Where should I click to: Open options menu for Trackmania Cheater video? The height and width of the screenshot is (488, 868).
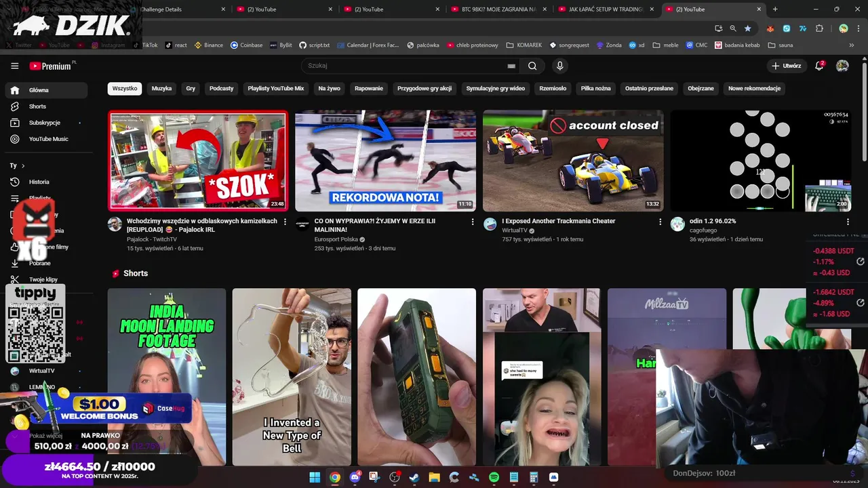pos(660,222)
